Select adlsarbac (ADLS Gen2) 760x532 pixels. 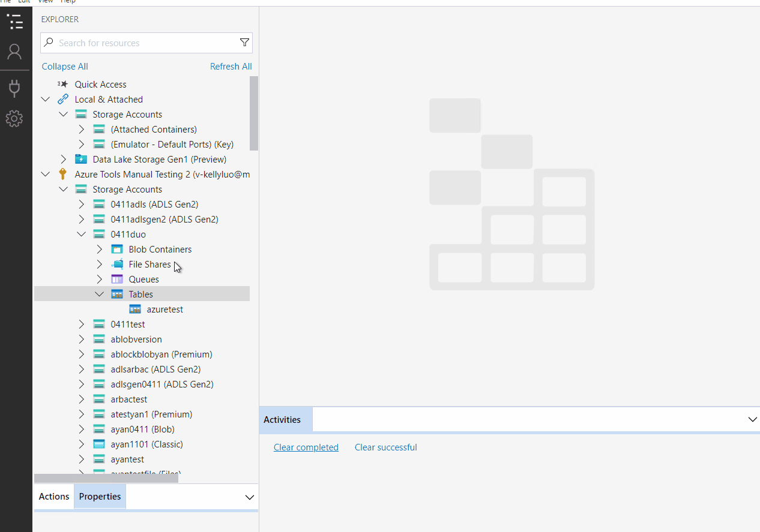tap(155, 369)
